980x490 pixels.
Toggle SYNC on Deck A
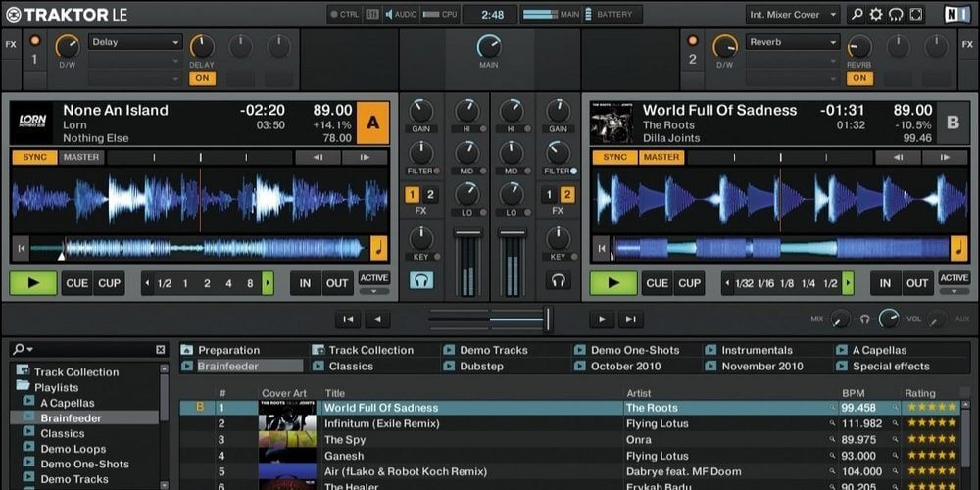point(35,157)
